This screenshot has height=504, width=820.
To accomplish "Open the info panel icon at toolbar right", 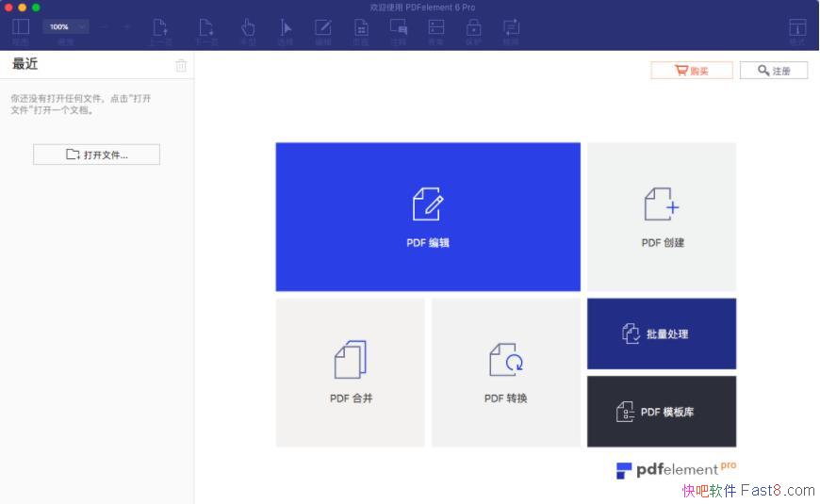I will click(x=797, y=27).
